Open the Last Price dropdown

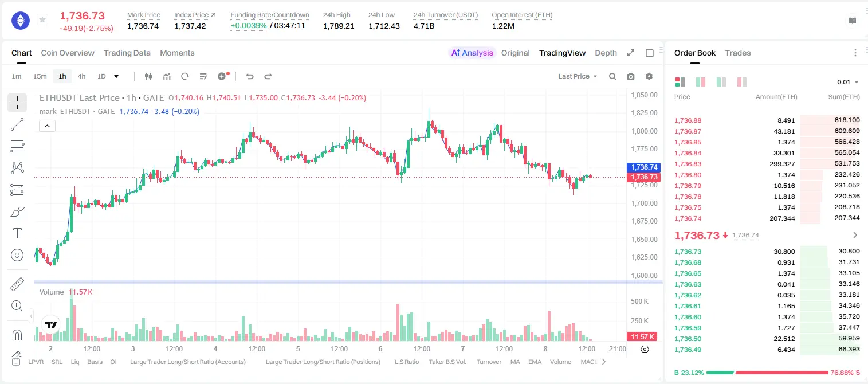pyautogui.click(x=578, y=76)
